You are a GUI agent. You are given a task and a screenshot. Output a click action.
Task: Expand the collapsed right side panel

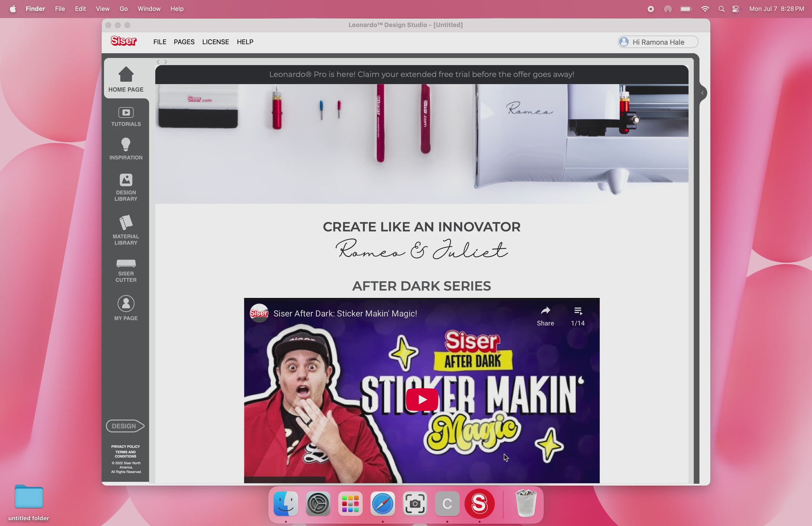point(702,93)
